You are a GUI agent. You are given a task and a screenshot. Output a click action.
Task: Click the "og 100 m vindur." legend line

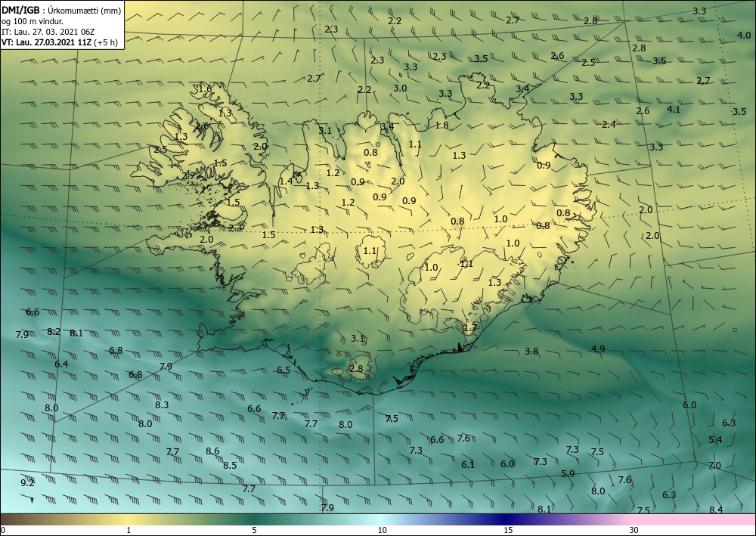pos(33,21)
